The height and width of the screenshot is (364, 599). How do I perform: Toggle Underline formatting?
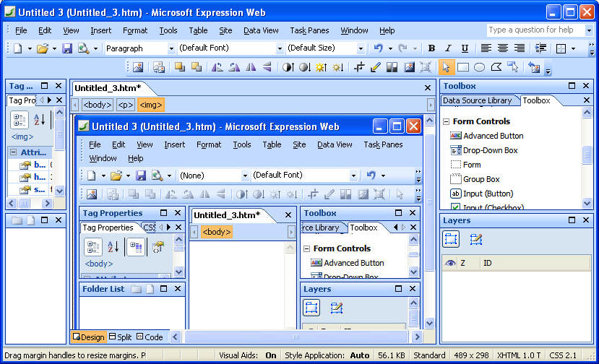point(465,48)
